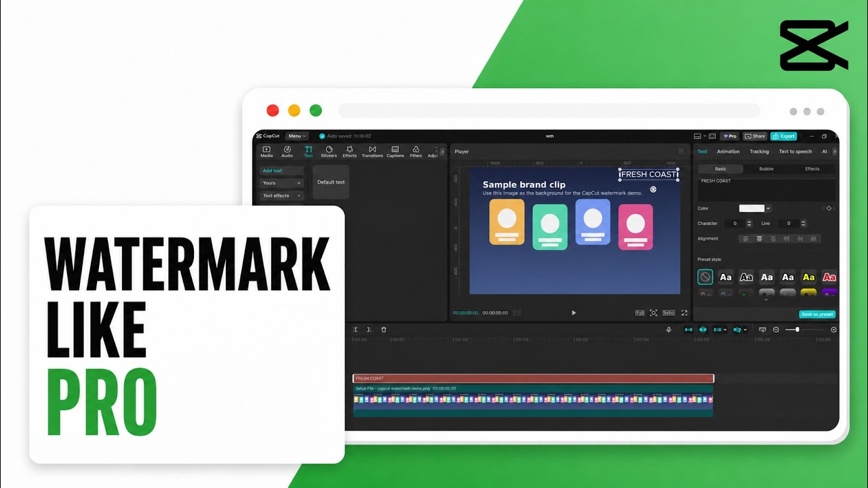The width and height of the screenshot is (868, 488).
Task: Select the Bubble sub-tab
Action: pyautogui.click(x=766, y=169)
